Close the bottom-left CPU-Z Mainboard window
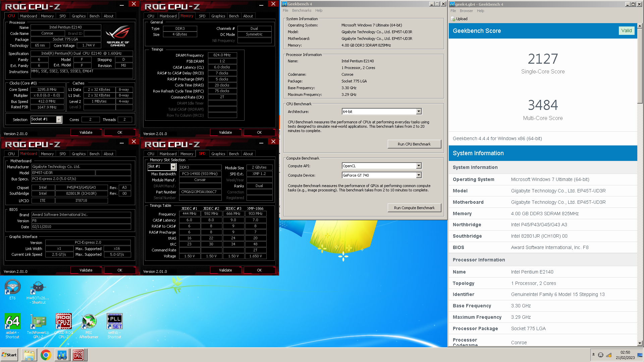Screen dimensions: 644x362 (x=134, y=141)
